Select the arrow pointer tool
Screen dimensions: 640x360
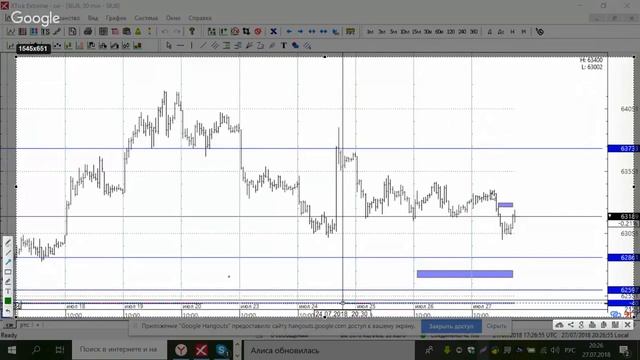pyautogui.click(x=169, y=45)
